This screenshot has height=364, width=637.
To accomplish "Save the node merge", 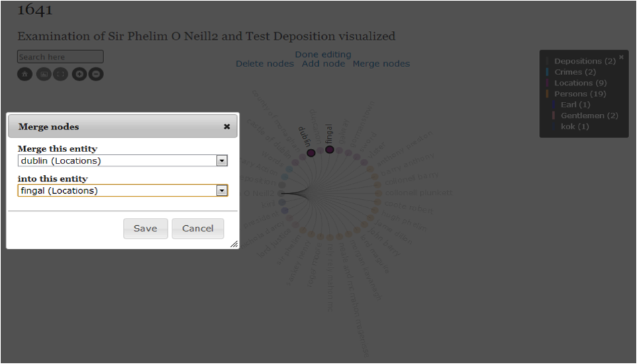I will click(145, 229).
